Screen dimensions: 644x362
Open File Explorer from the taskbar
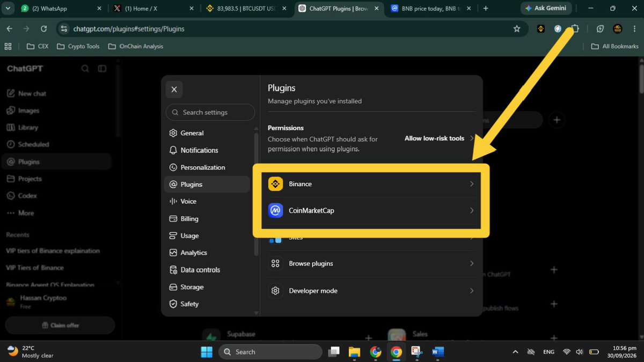tap(354, 352)
